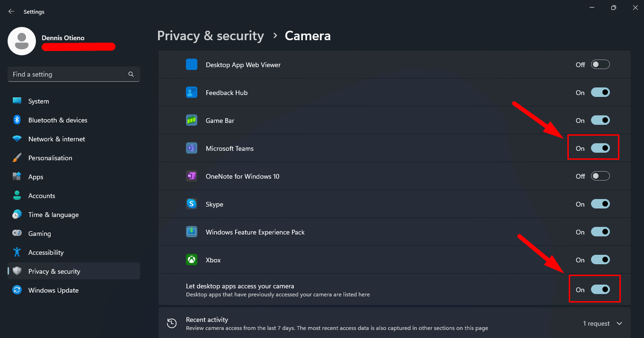Click the Skype app icon
The height and width of the screenshot is (338, 644).
tap(192, 204)
